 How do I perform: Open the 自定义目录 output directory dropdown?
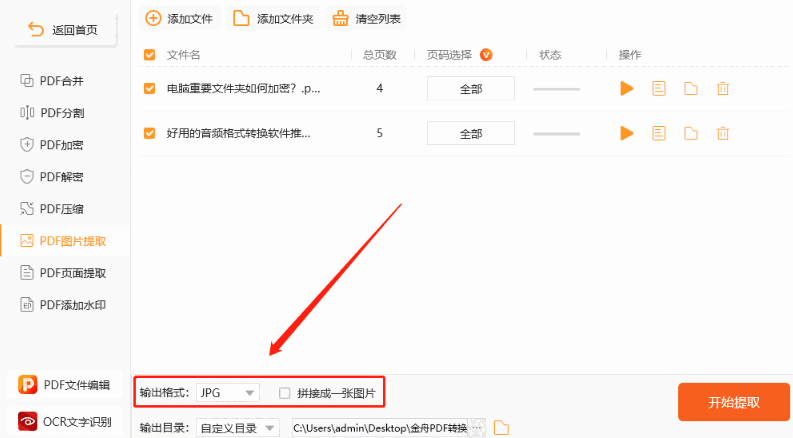238,428
